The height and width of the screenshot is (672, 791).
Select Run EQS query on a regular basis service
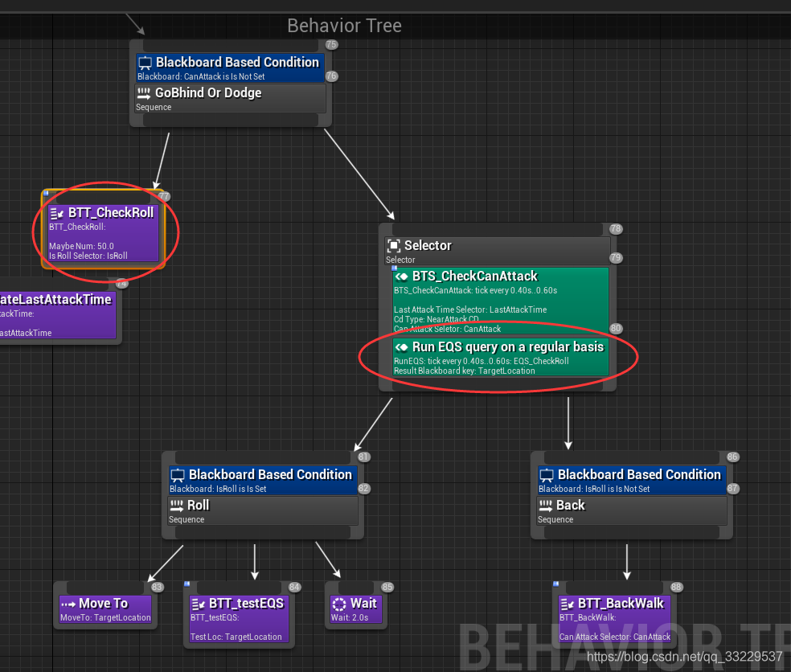501,357
